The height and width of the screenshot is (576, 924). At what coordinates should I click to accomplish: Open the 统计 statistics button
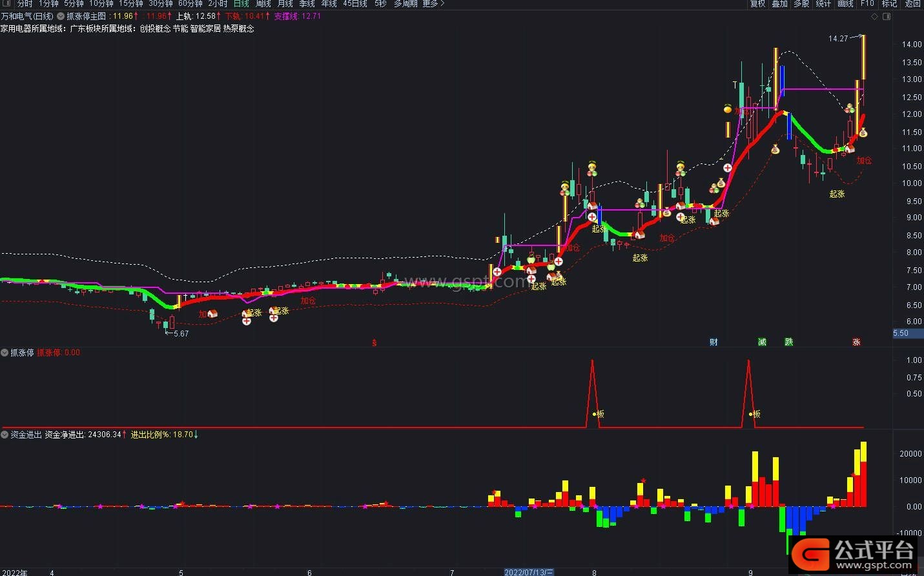[823, 3]
